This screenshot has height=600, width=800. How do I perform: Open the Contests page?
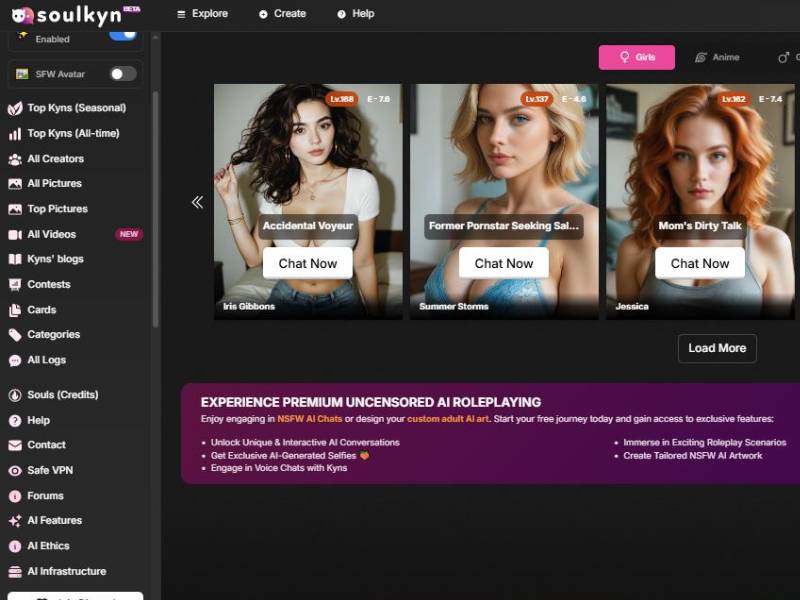[x=48, y=284]
